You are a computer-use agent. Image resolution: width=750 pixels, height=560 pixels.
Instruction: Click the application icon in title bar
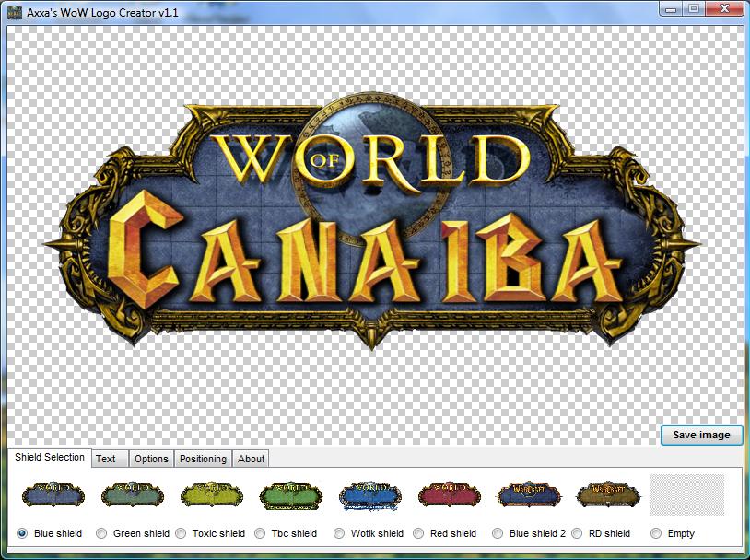(x=15, y=12)
